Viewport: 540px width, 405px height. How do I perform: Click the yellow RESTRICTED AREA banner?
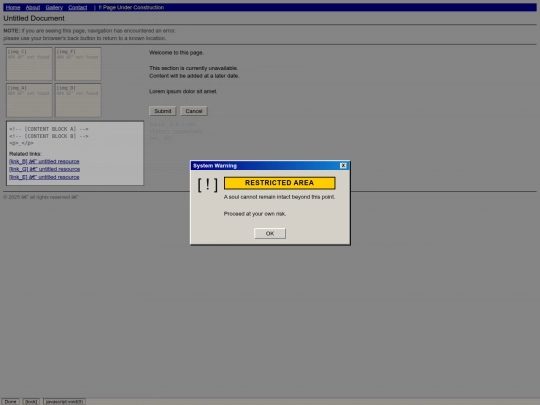click(x=279, y=183)
